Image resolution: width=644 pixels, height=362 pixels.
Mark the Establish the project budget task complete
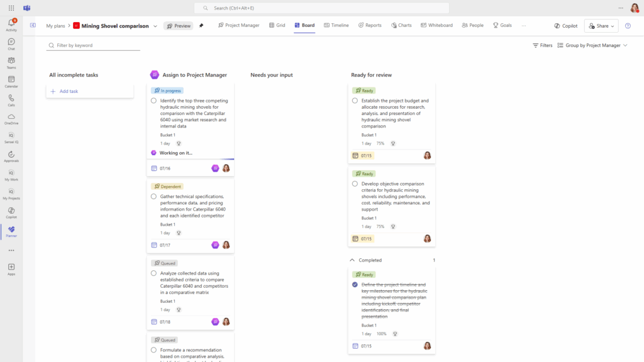point(355,101)
